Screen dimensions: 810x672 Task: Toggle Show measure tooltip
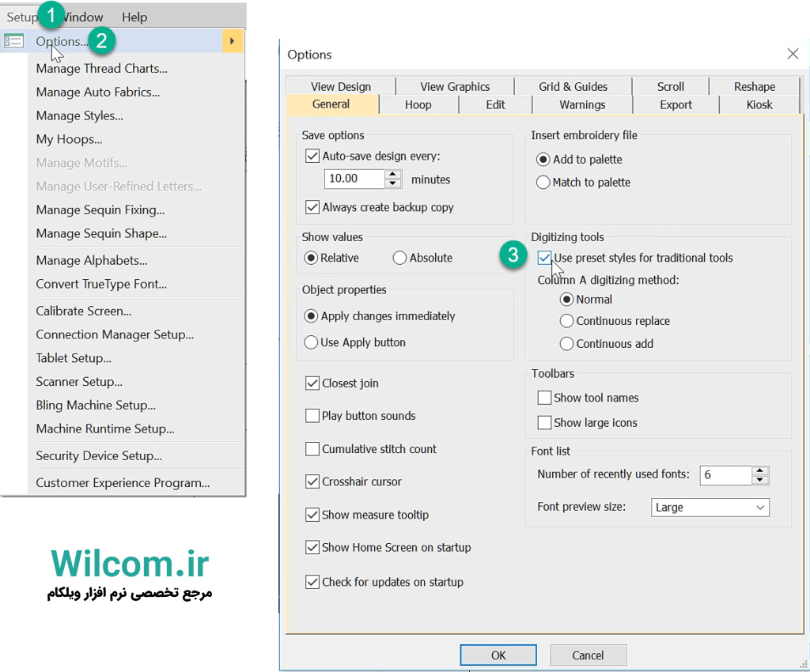click(x=312, y=515)
